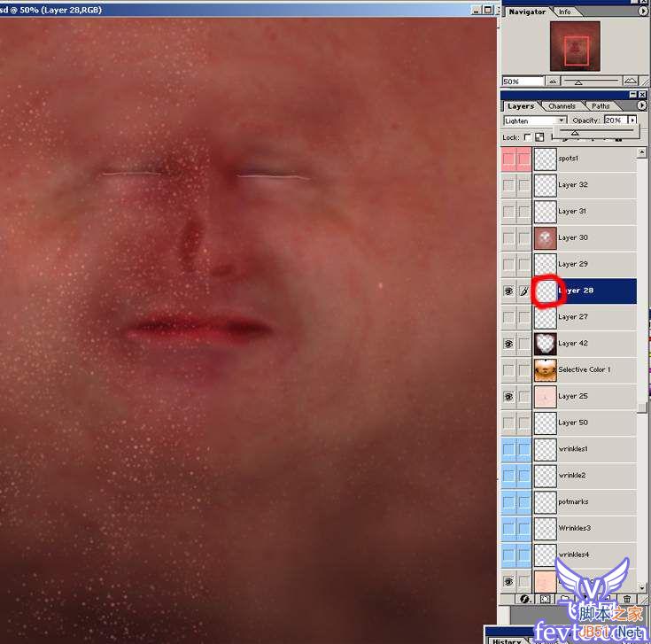Image resolution: width=651 pixels, height=644 pixels.
Task: Add a layer mask
Action: tap(545, 599)
